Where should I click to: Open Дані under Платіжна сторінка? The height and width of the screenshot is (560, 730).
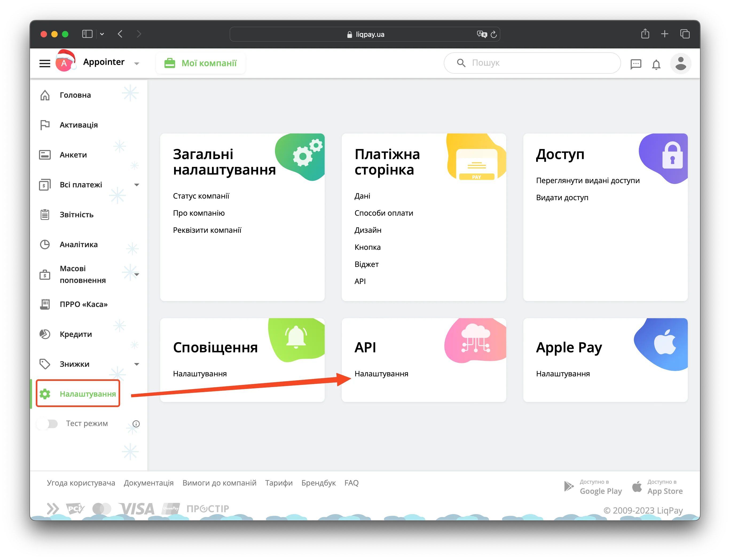coord(362,196)
